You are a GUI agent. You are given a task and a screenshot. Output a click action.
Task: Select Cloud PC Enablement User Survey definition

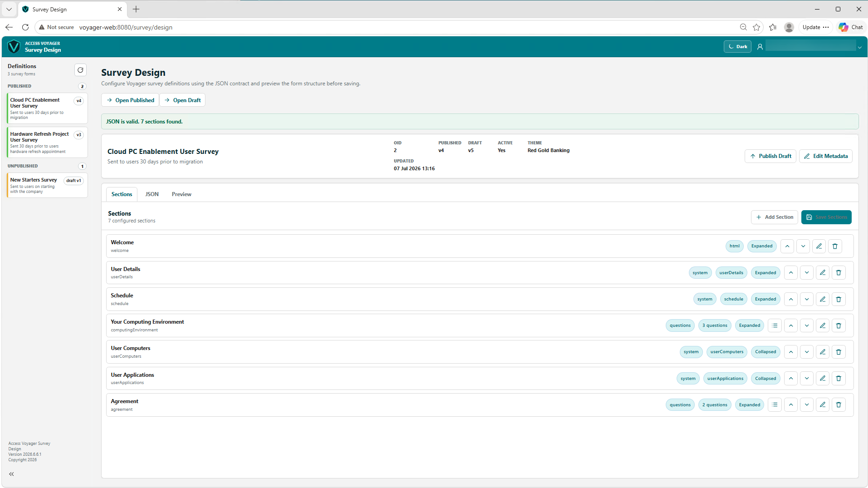pyautogui.click(x=47, y=108)
